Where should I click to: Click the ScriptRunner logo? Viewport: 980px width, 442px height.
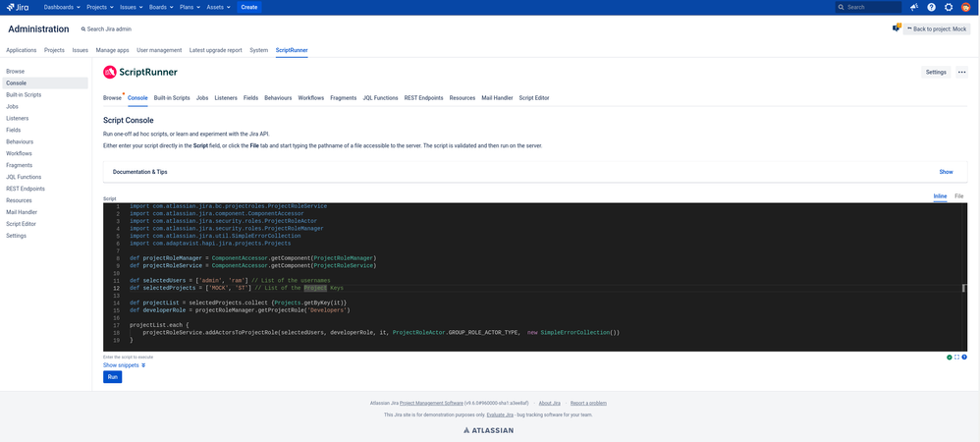pos(140,72)
